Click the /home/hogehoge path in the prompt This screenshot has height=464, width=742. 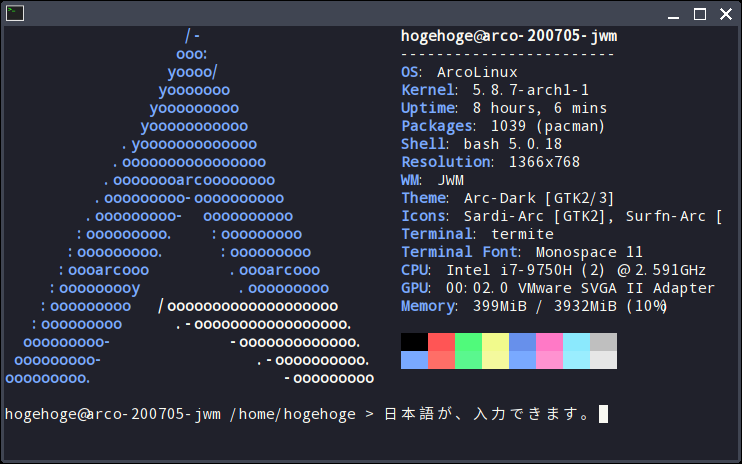(292, 414)
